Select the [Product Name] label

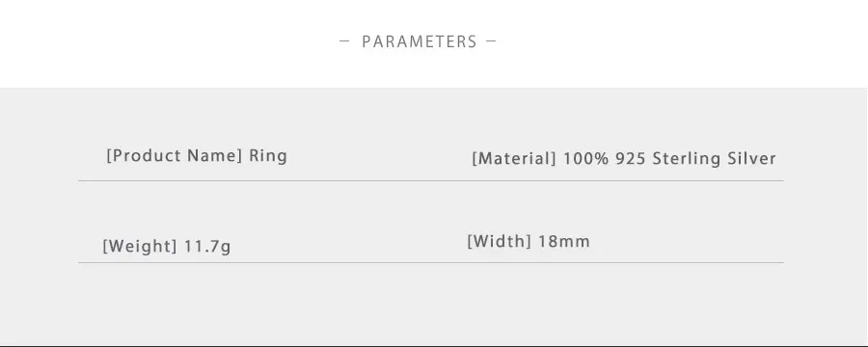175,155
